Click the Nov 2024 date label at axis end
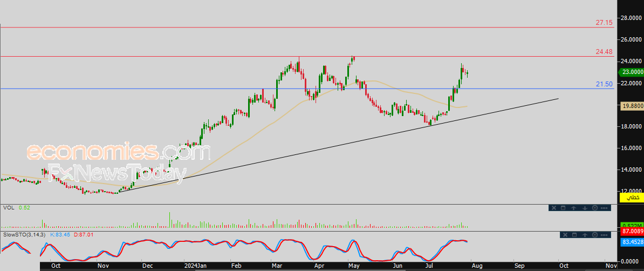Image resolution: width=644 pixels, height=271 pixels. click(611, 266)
